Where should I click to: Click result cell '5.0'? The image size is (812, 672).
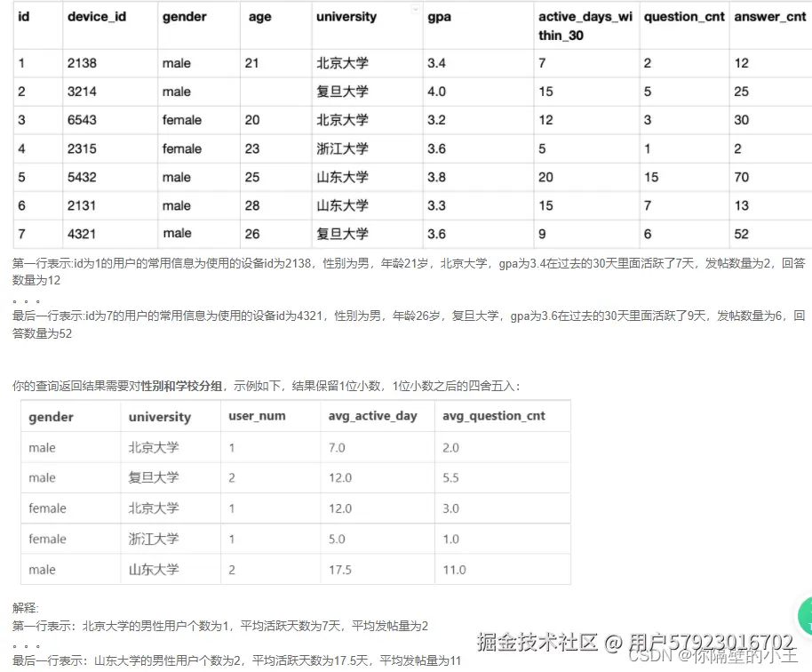point(337,540)
